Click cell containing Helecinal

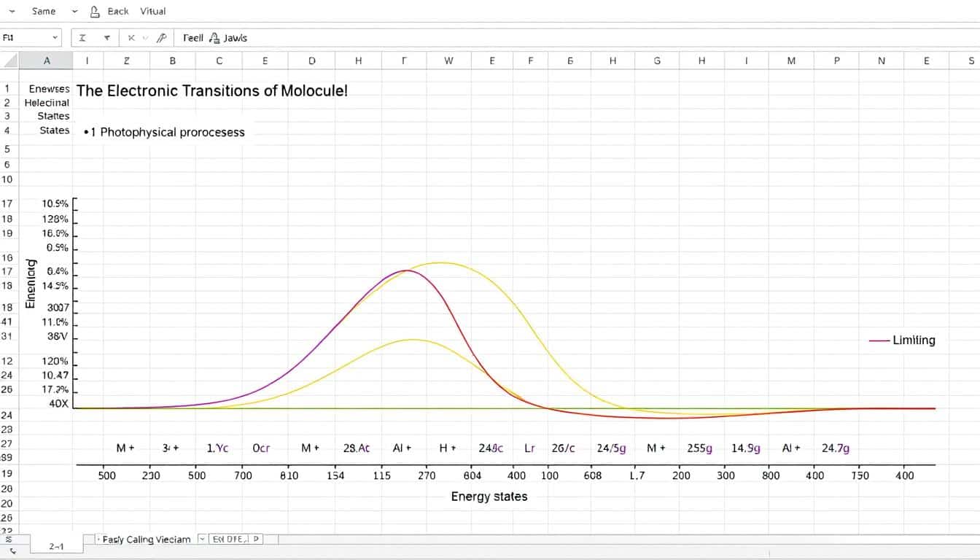(47, 103)
